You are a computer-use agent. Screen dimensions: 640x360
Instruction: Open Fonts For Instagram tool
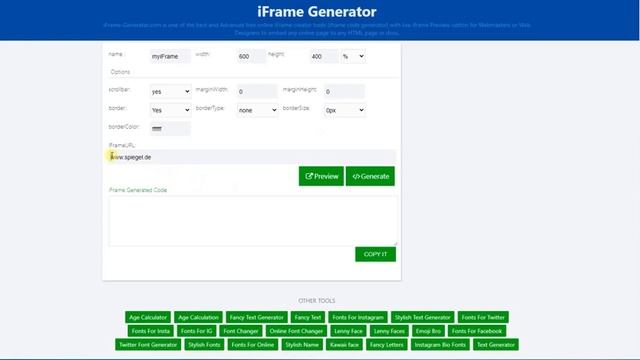[358, 317]
